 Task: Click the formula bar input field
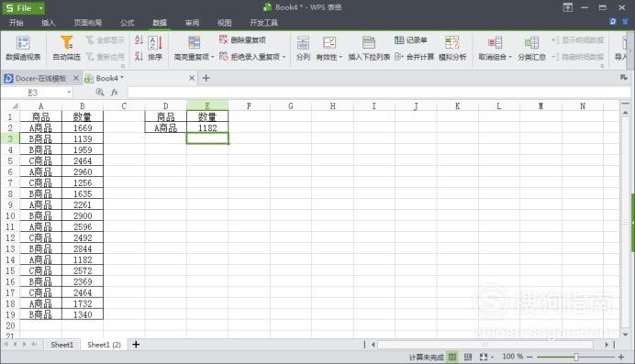point(379,93)
